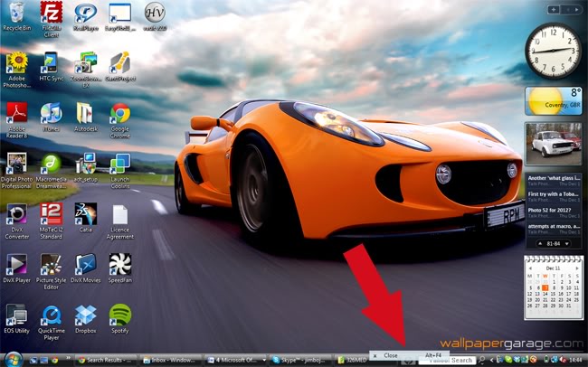Click the Catia desktop icon
The image size is (588, 367).
pos(86,214)
